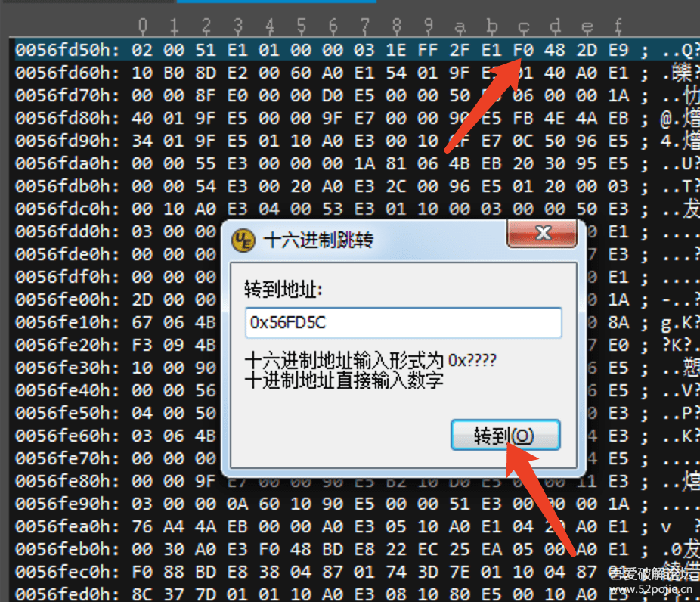Click address label 0056fd50h
700x602 pixels.
pos(67,50)
